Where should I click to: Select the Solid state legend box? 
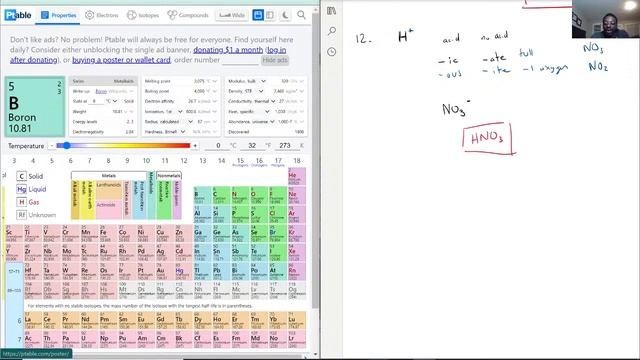[22, 176]
